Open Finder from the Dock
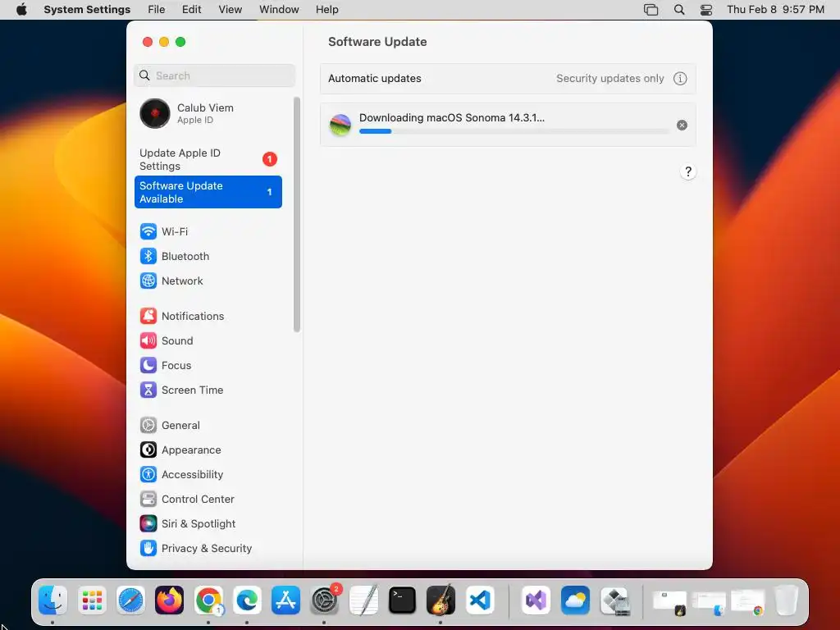 52,600
